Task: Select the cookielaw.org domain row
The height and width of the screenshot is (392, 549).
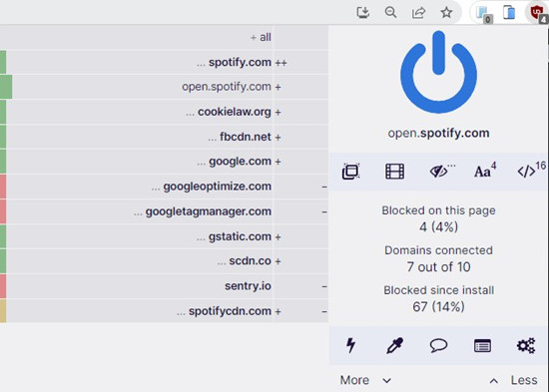Action: tap(165, 112)
